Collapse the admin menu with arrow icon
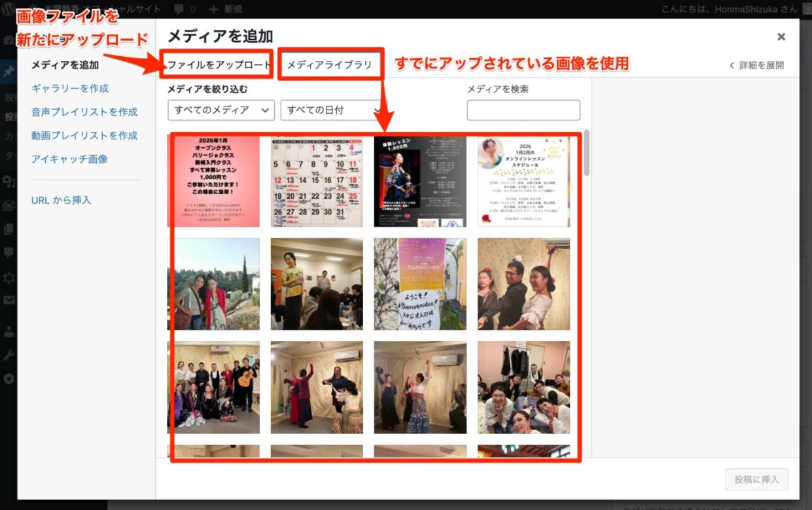The height and width of the screenshot is (510, 812). tap(9, 379)
